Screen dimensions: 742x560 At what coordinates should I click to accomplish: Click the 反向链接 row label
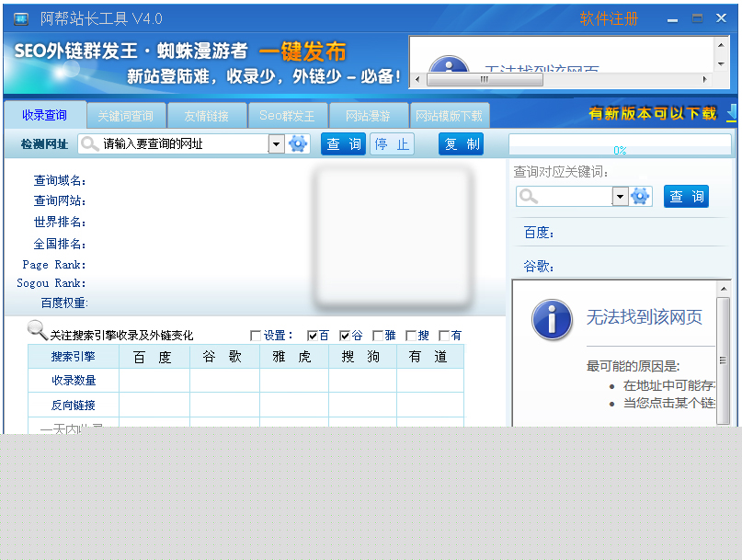pos(74,405)
